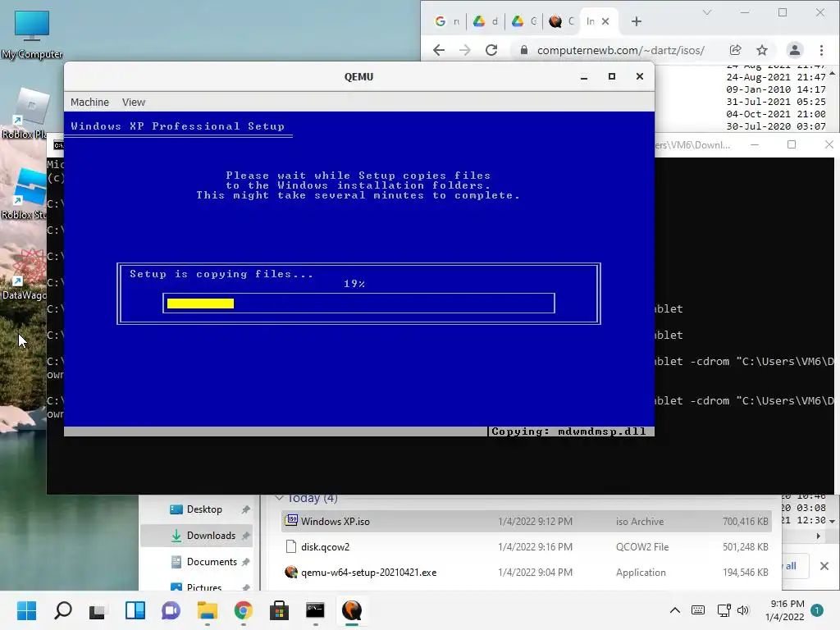Click the yellow setup progress bar

pyautogui.click(x=200, y=304)
